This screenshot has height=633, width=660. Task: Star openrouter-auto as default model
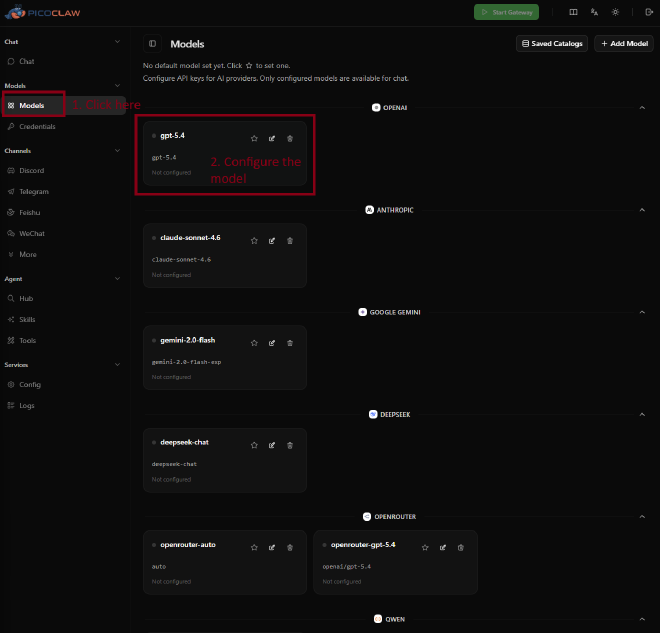[254, 548]
